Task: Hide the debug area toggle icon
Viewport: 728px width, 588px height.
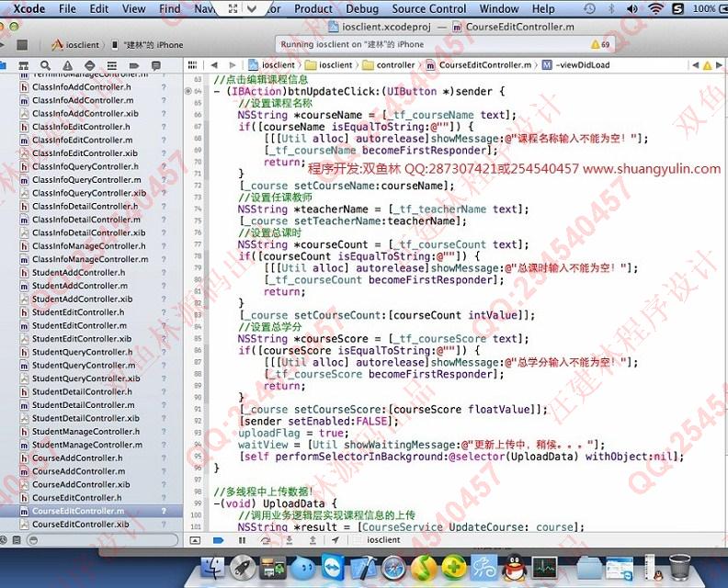Action: 196,540
